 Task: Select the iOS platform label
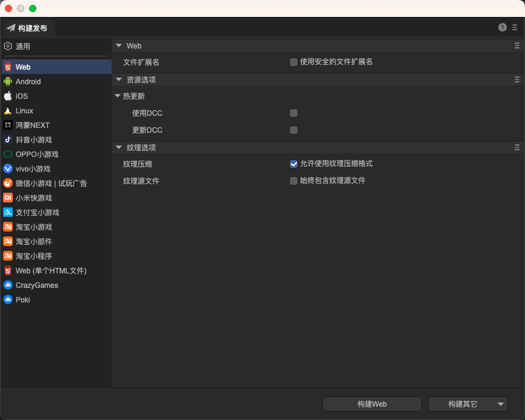tap(21, 96)
